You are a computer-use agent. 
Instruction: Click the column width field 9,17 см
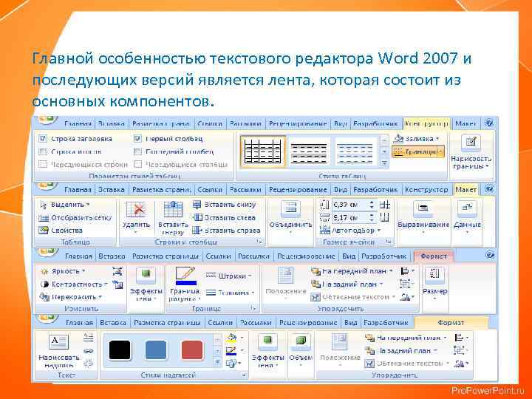coord(349,217)
